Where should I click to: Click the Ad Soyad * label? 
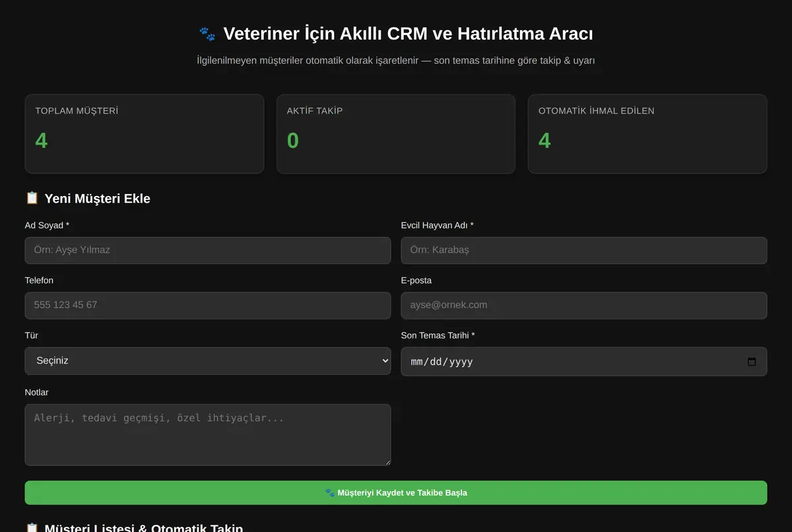tap(47, 225)
